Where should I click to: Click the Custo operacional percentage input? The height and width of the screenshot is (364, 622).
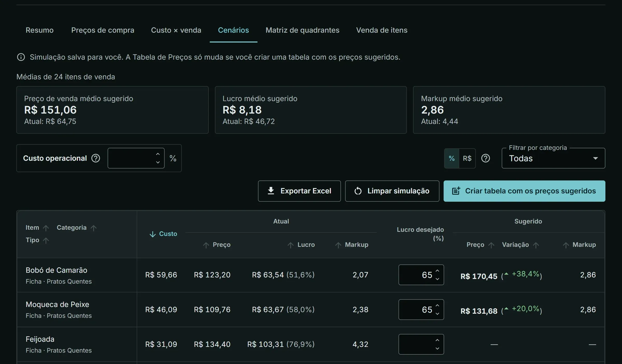click(x=136, y=158)
